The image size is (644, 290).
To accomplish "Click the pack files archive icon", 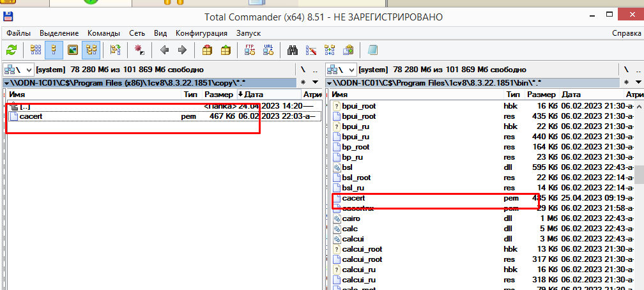I will [208, 50].
